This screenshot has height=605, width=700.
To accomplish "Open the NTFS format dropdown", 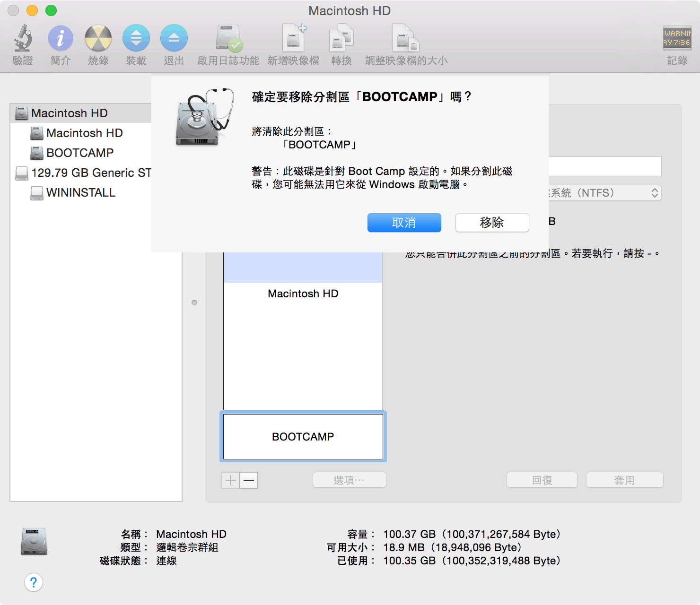I will [x=604, y=193].
